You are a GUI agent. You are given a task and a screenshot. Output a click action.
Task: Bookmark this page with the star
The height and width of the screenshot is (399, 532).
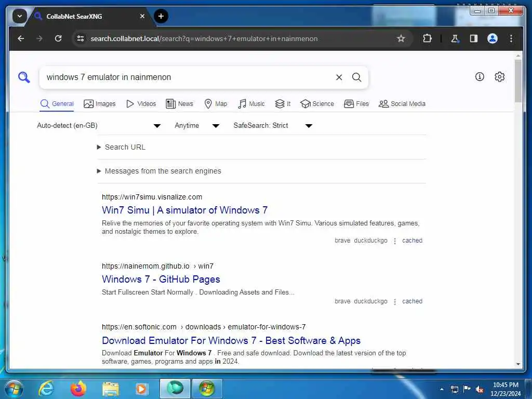pos(401,38)
